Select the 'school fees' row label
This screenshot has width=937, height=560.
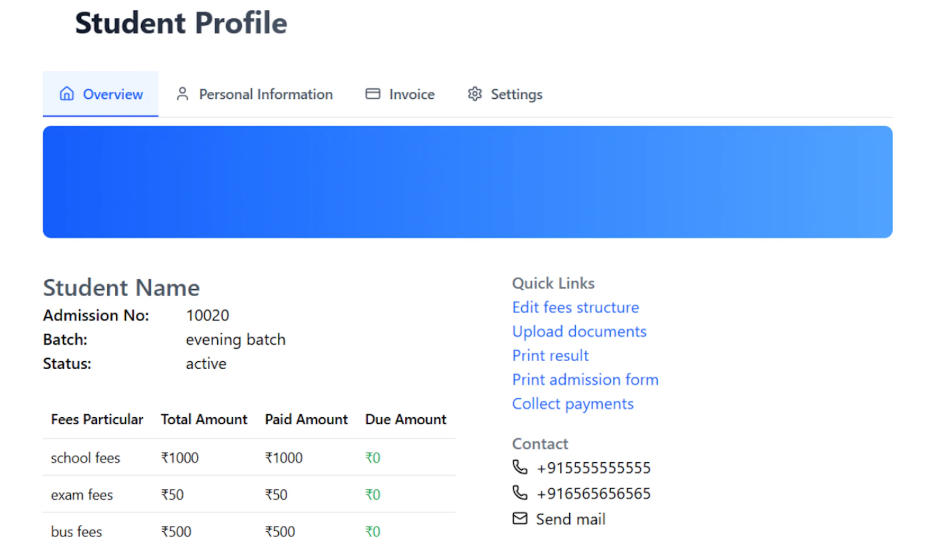point(86,458)
